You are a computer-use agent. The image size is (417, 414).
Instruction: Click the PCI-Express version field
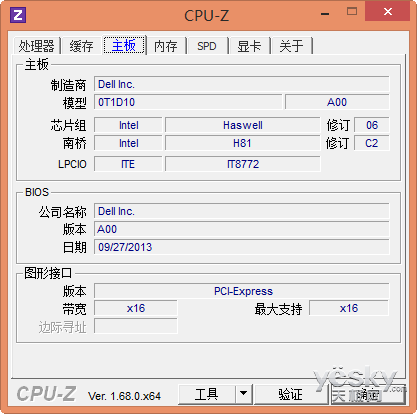click(242, 291)
